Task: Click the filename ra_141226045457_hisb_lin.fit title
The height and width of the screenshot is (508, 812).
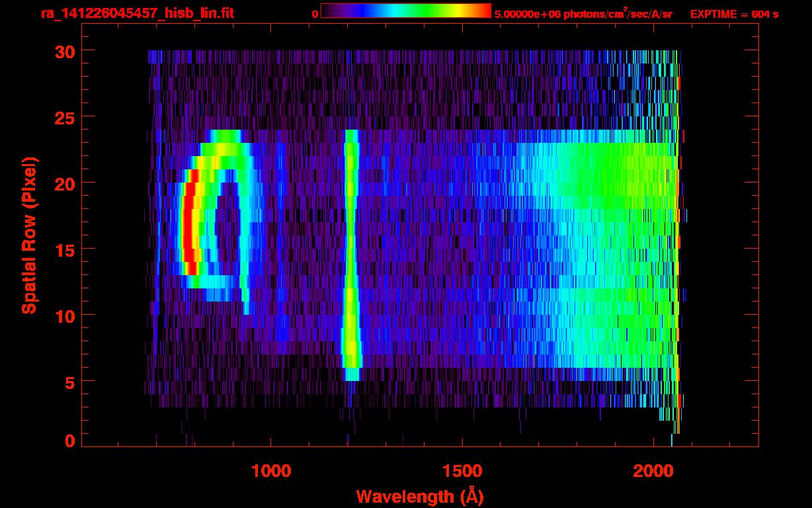Action: [x=137, y=13]
